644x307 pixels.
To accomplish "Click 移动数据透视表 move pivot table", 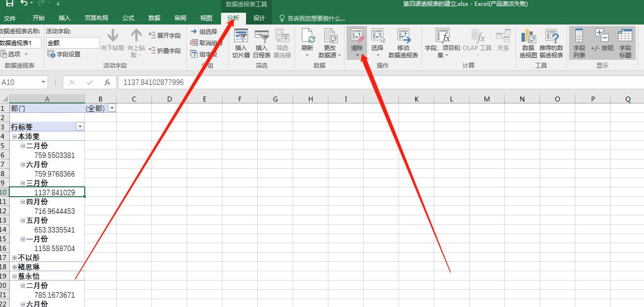I will tap(403, 43).
